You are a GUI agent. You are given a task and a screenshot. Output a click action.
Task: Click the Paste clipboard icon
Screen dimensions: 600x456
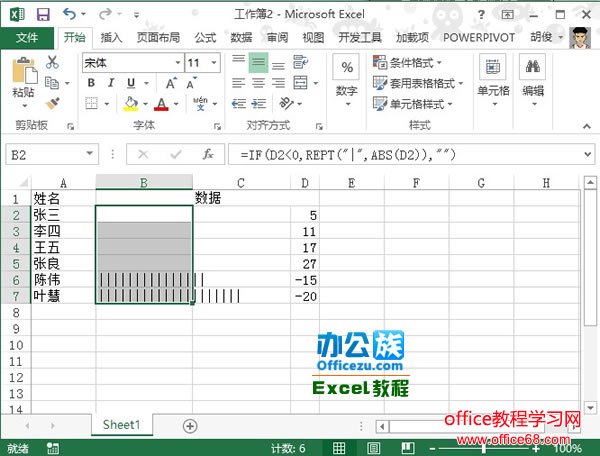(24, 71)
